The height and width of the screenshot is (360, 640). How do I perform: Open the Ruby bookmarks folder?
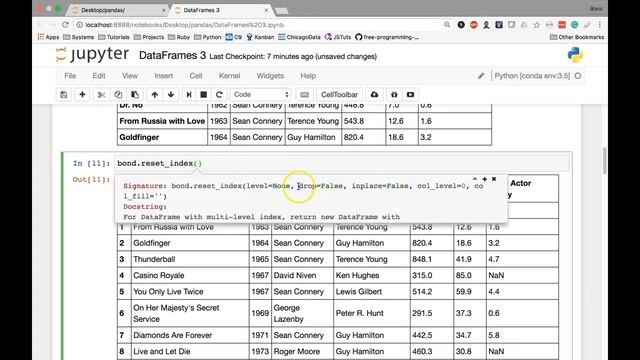point(179,37)
